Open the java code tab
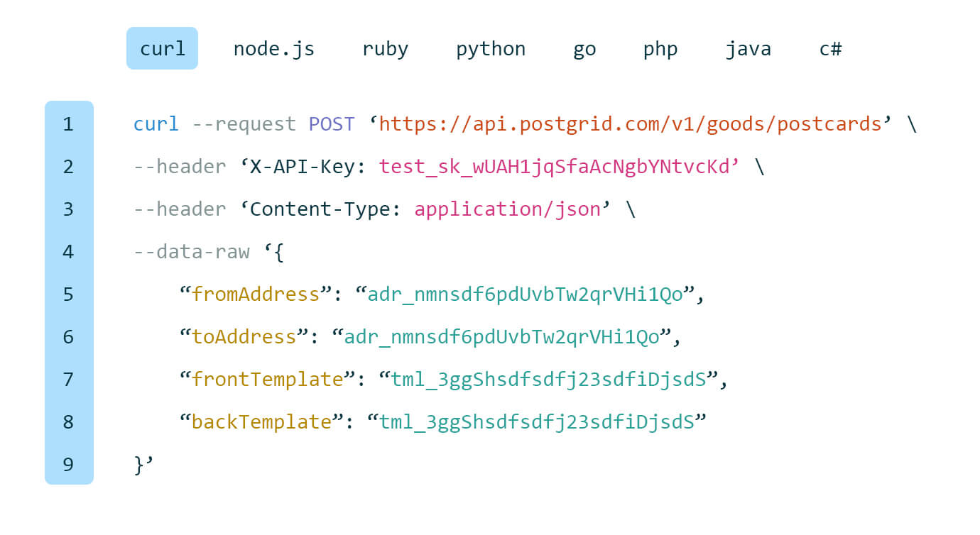The width and height of the screenshot is (980, 535). pos(748,49)
